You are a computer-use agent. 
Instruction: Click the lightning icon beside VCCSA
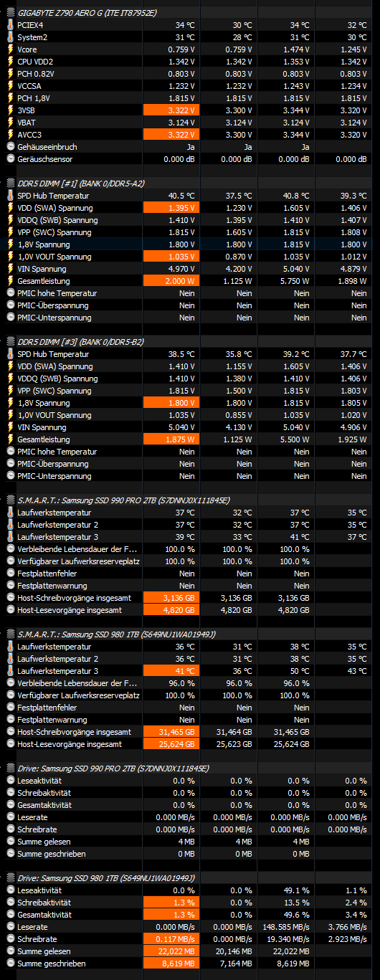click(x=10, y=86)
